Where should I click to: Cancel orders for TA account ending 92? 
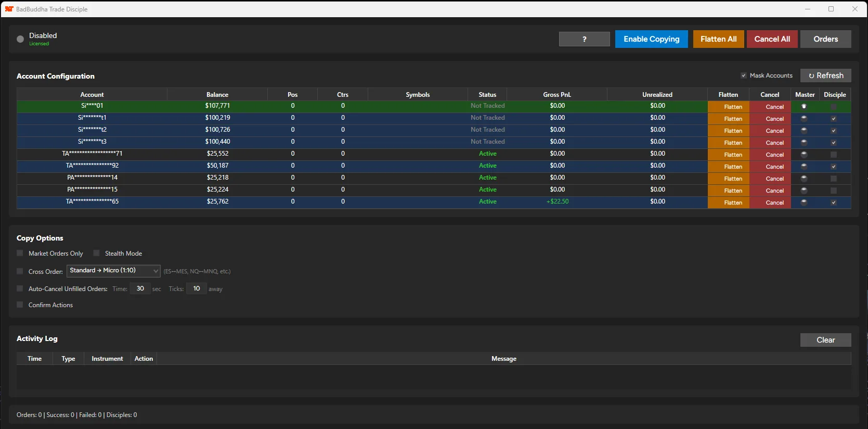[x=770, y=167]
